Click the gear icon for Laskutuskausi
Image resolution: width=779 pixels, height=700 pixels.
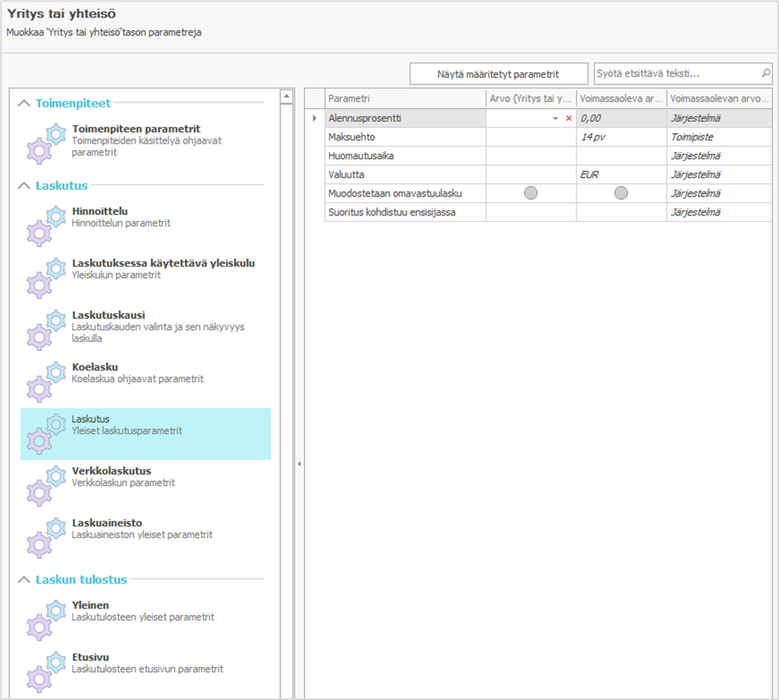(45, 329)
